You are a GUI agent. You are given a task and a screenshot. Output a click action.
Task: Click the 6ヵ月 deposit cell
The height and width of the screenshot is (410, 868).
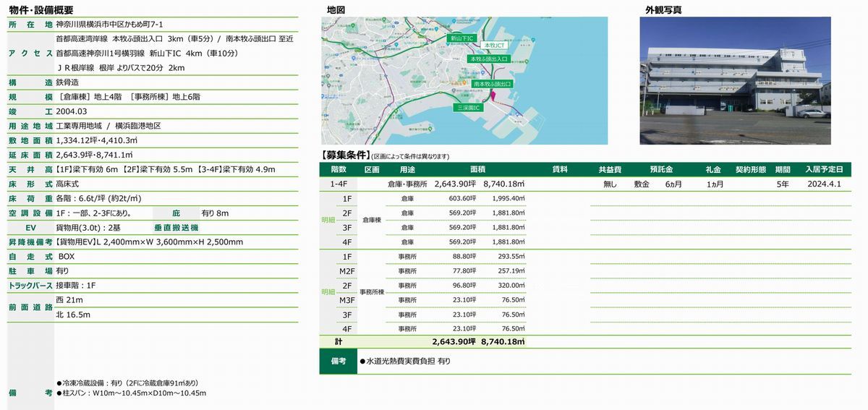675,184
